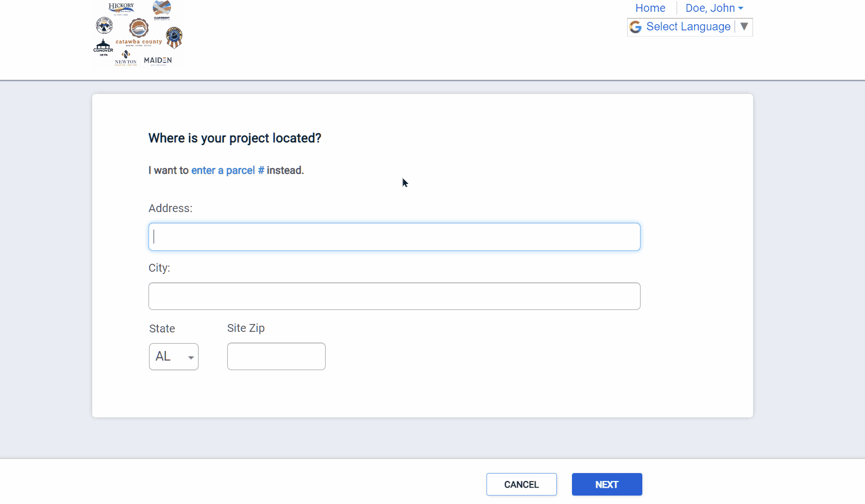The height and width of the screenshot is (504, 865).
Task: Click the Conover 1876 logo
Action: (103, 47)
